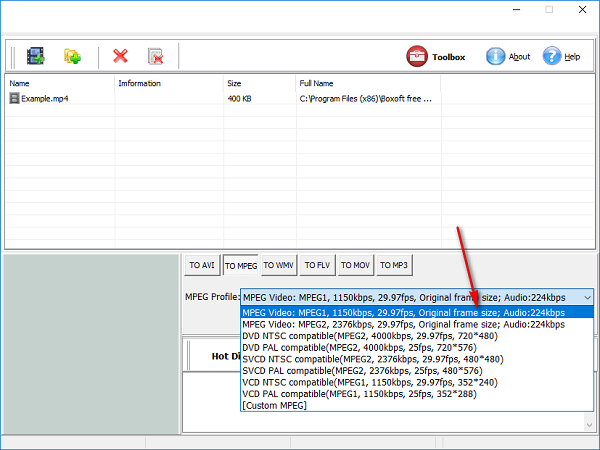Close the application window

582,10
